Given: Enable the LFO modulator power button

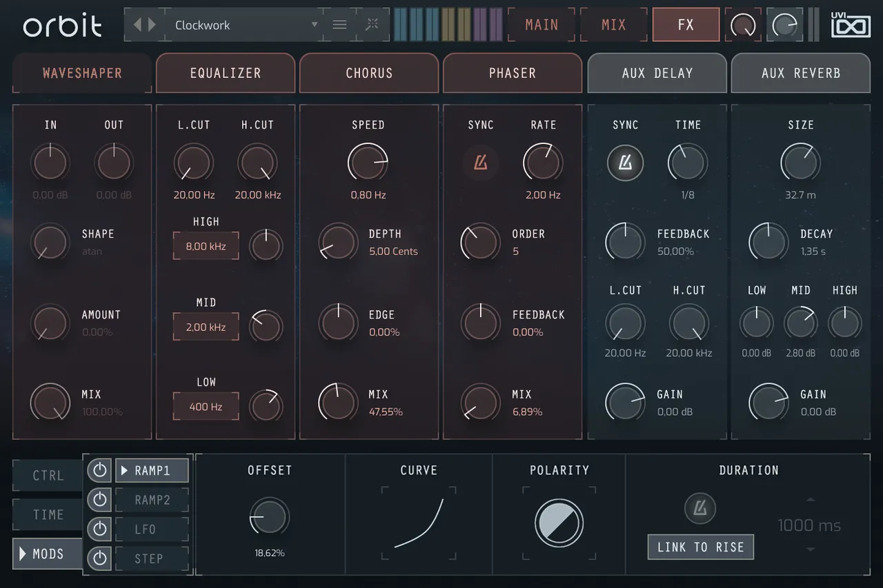Looking at the screenshot, I should [x=100, y=529].
